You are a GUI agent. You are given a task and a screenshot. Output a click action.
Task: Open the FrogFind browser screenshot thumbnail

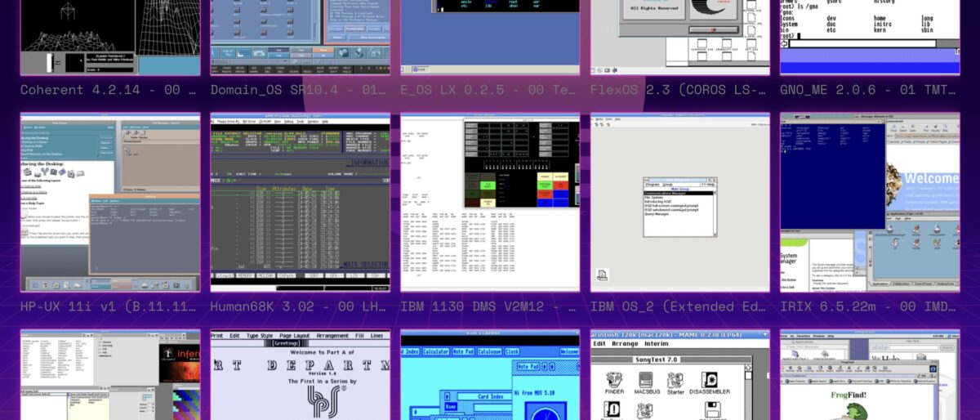click(870, 375)
